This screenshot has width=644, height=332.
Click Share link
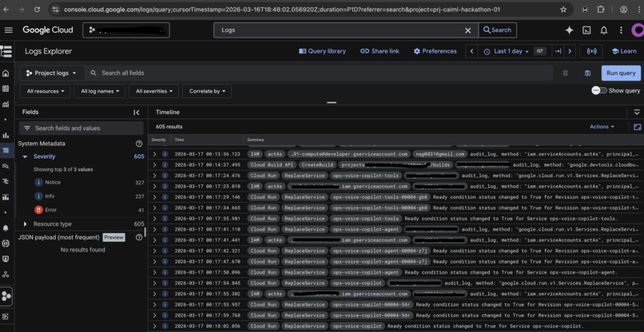tap(380, 51)
